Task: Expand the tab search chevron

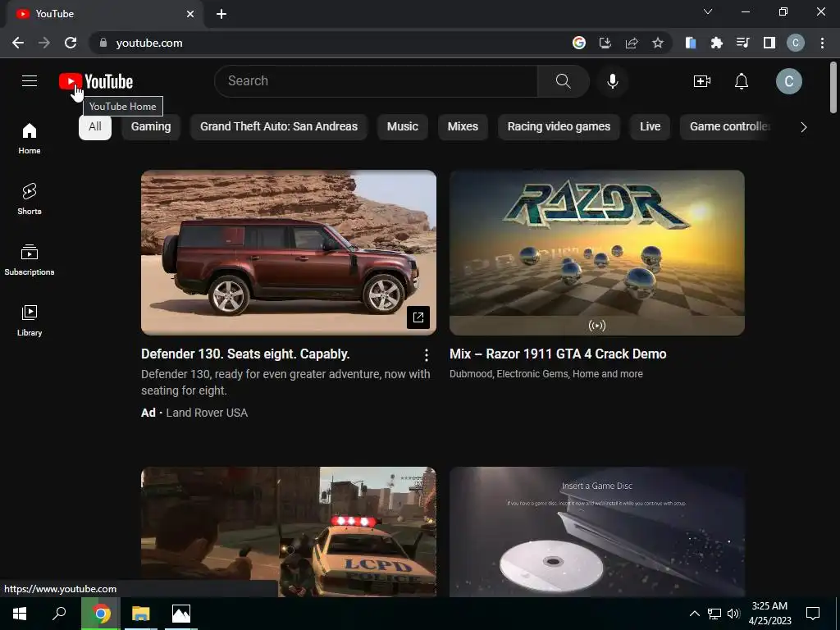Action: (x=708, y=11)
